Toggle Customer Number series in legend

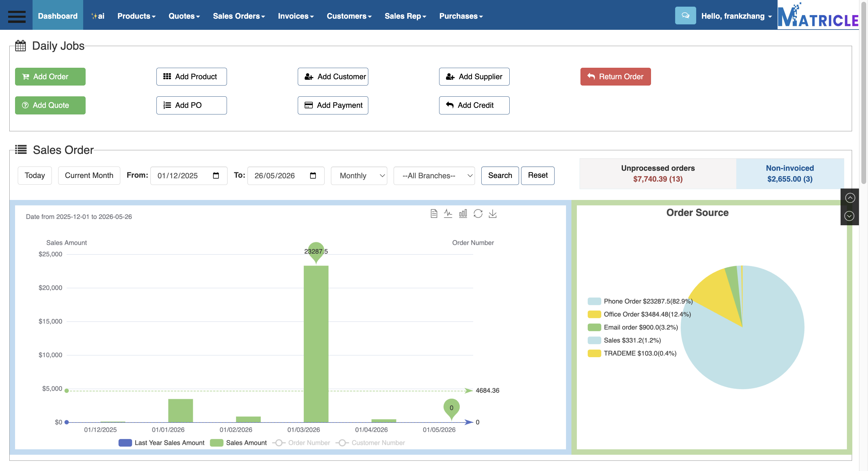coord(370,442)
